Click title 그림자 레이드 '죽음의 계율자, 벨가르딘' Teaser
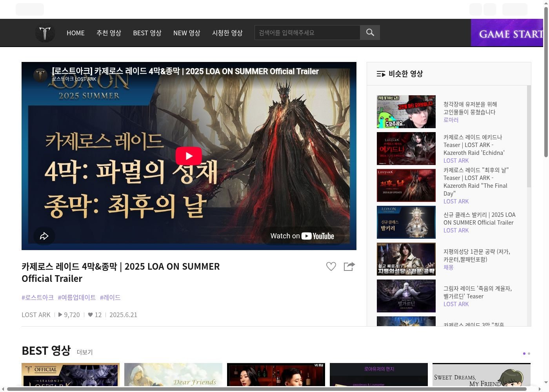Screen dimensions: 549x392 [478, 292]
